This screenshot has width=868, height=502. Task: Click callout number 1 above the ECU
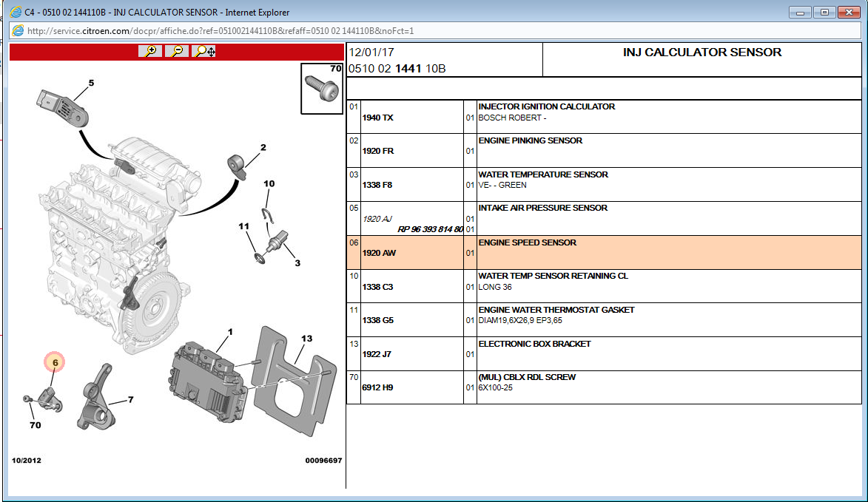[x=230, y=332]
